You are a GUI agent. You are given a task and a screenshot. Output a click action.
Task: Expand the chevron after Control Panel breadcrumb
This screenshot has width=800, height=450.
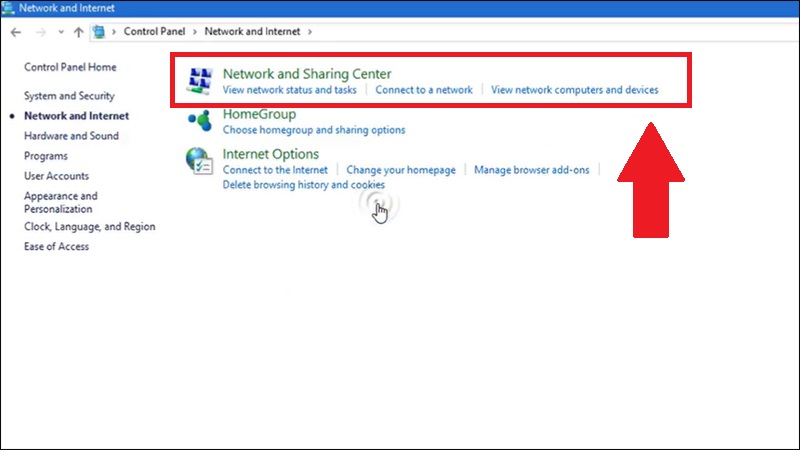coord(196,32)
